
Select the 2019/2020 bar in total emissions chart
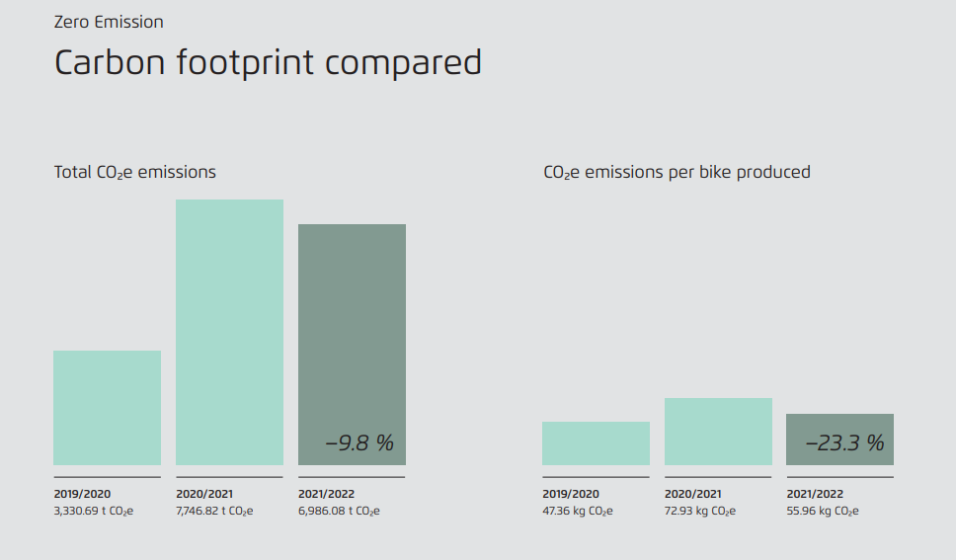click(x=107, y=407)
